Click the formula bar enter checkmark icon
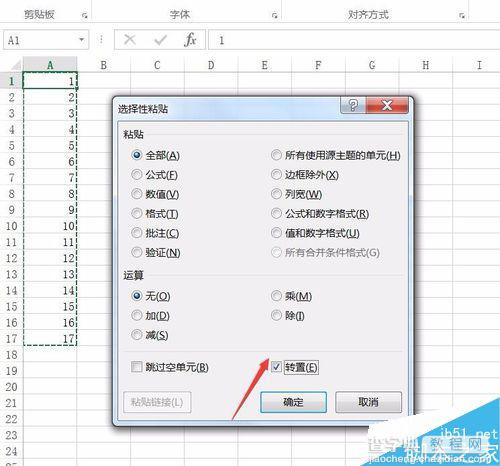Screen dimensions: 500x466 (160, 40)
